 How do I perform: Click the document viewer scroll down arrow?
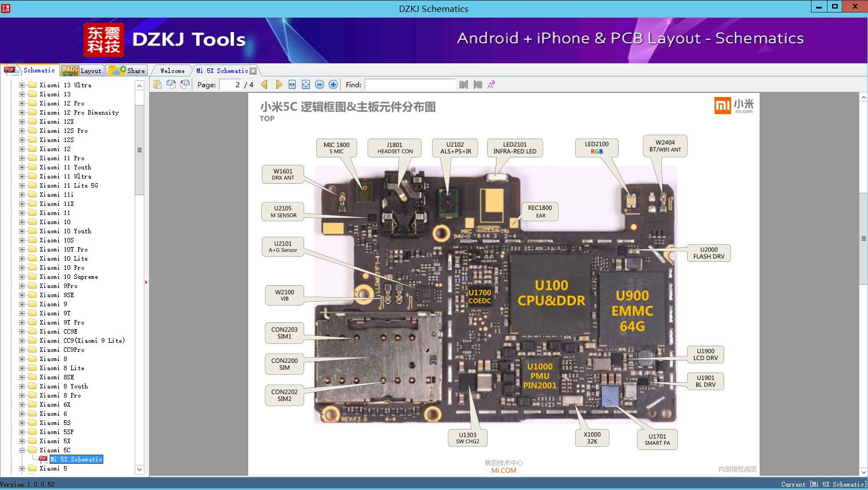pos(863,472)
